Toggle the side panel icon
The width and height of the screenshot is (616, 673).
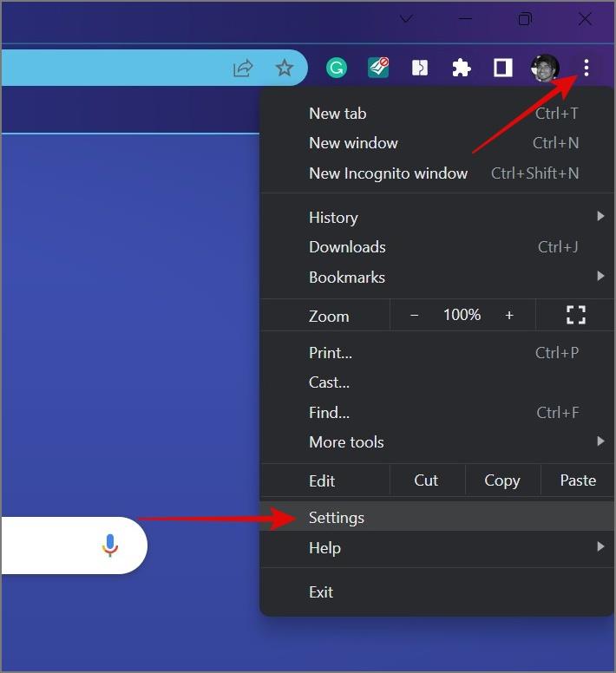point(503,68)
